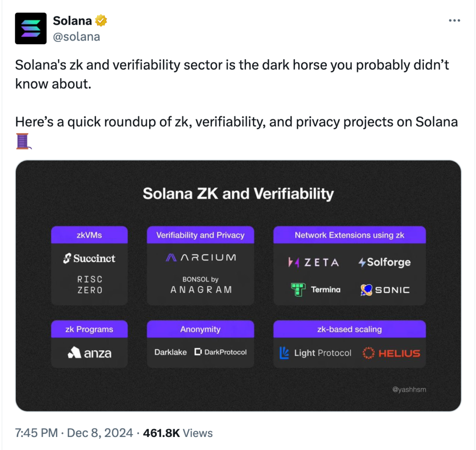This screenshot has height=450, width=476.
Task: Click the Solana profile avatar
Action: (31, 28)
